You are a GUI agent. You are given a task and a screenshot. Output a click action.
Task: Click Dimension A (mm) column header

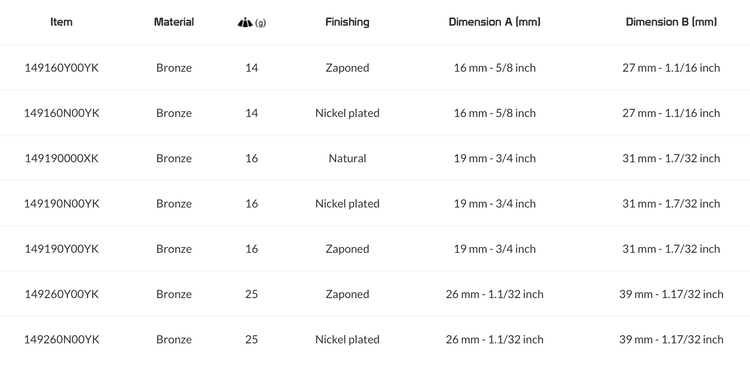(495, 22)
